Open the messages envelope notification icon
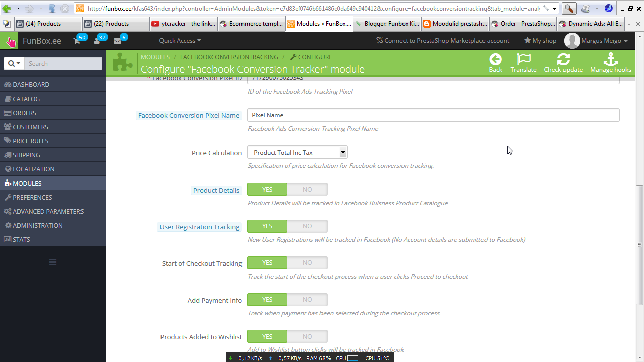644x362 pixels. pyautogui.click(x=117, y=41)
